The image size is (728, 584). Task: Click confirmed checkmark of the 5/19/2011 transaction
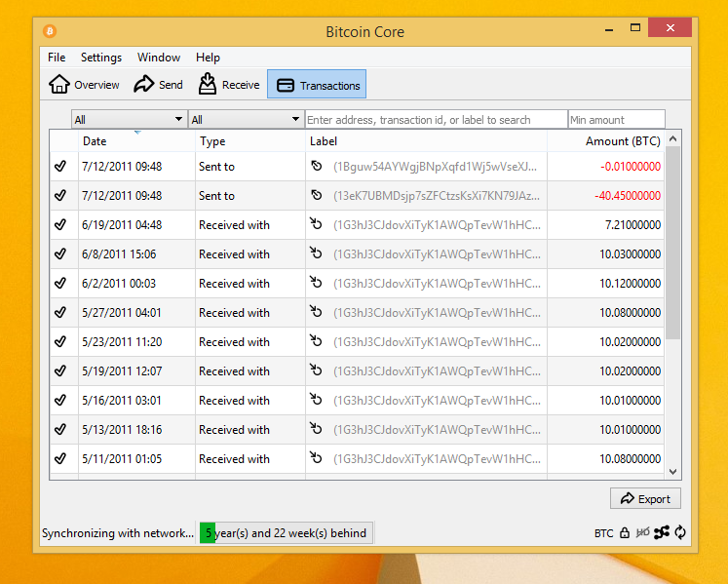click(x=60, y=370)
